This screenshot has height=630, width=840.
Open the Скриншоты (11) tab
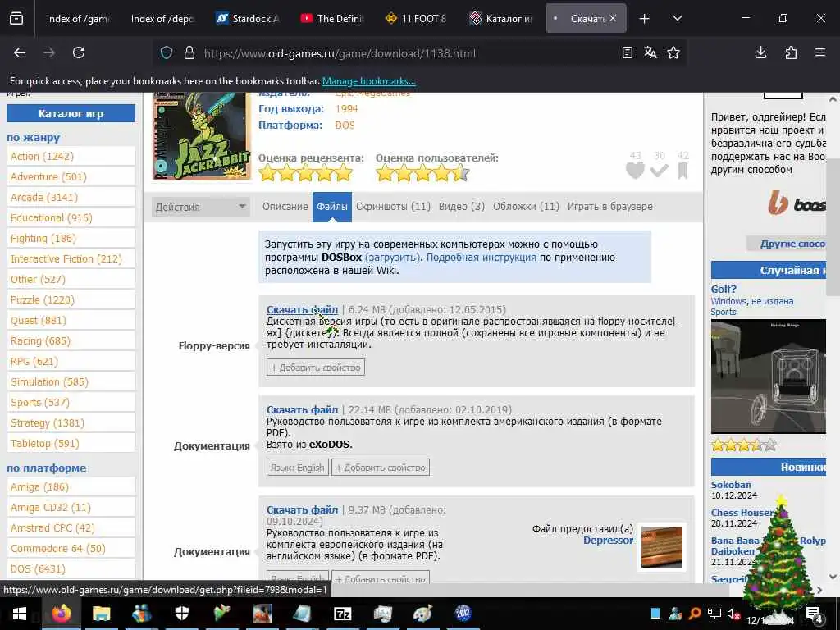point(393,206)
